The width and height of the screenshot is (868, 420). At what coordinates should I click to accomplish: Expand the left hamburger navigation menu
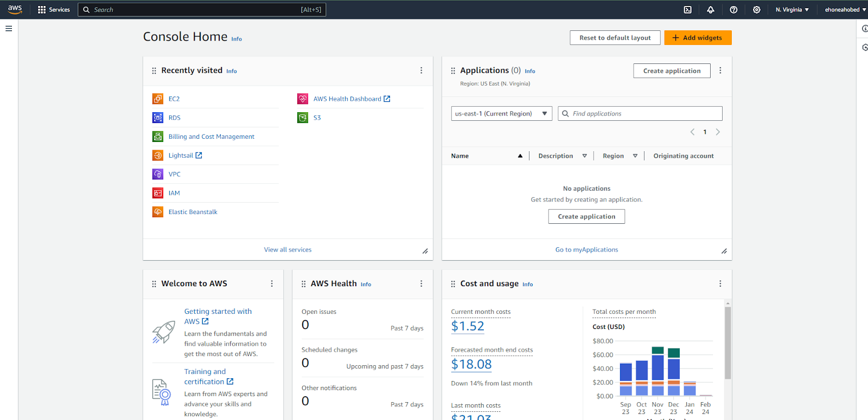pyautogui.click(x=9, y=29)
